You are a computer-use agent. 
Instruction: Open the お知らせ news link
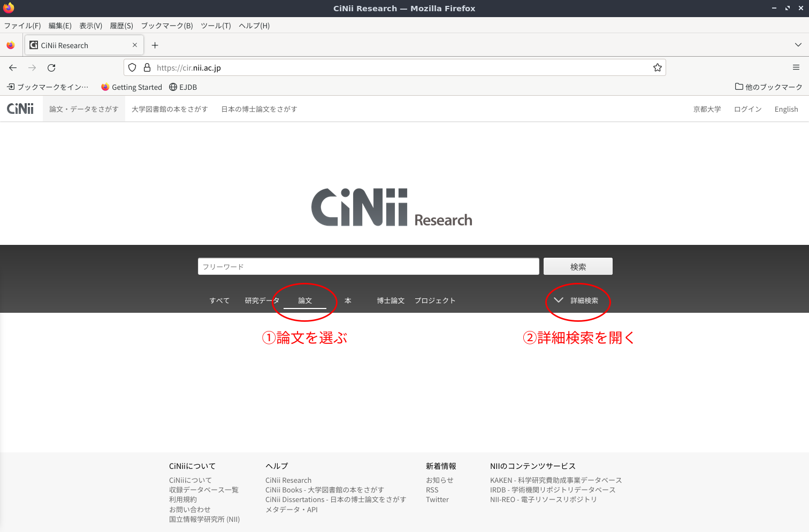pos(440,480)
